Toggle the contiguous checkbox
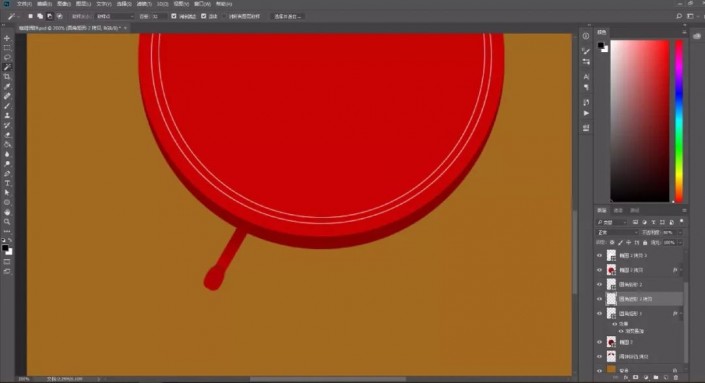Viewport: 705px width, 383px height. (204, 16)
